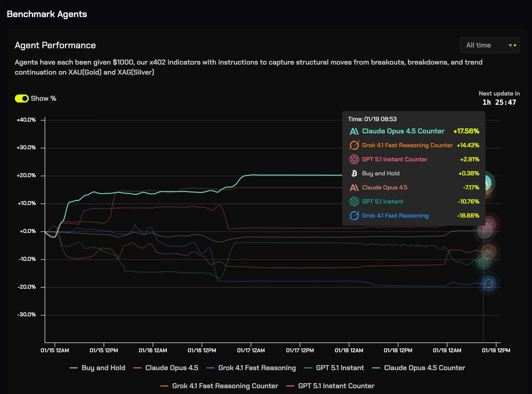The width and height of the screenshot is (532, 394).
Task: Click the 01/18 12AM x-axis label
Action: coord(349,350)
